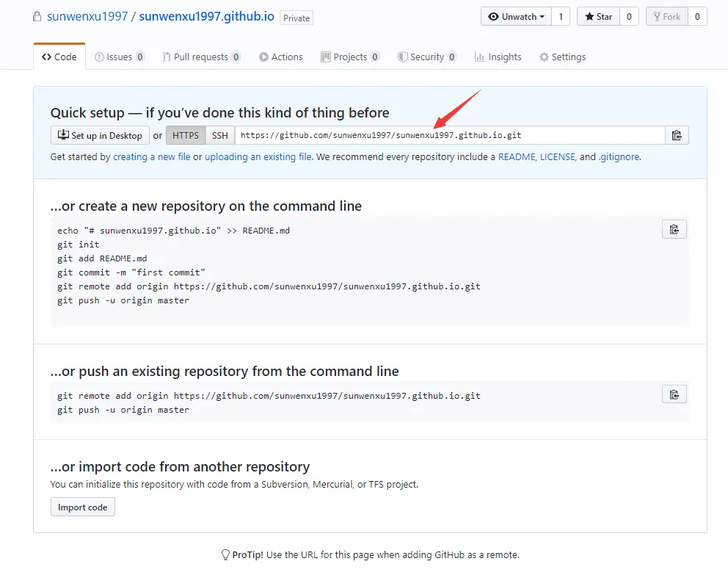Viewport: 728px width, 575px height.
Task: Switch to the Insights tab
Action: pyautogui.click(x=498, y=57)
